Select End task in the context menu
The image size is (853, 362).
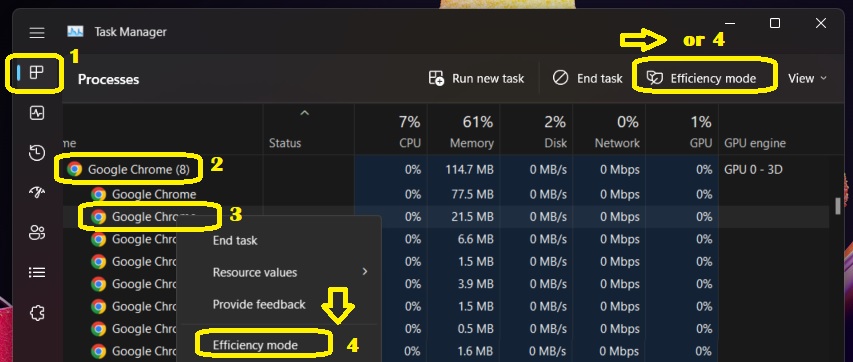235,240
